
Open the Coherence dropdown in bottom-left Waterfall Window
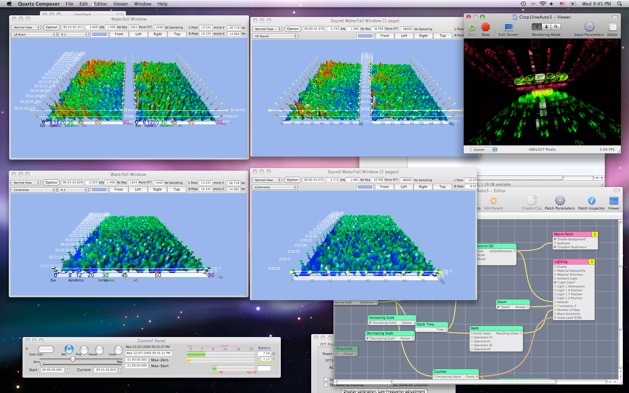point(33,189)
